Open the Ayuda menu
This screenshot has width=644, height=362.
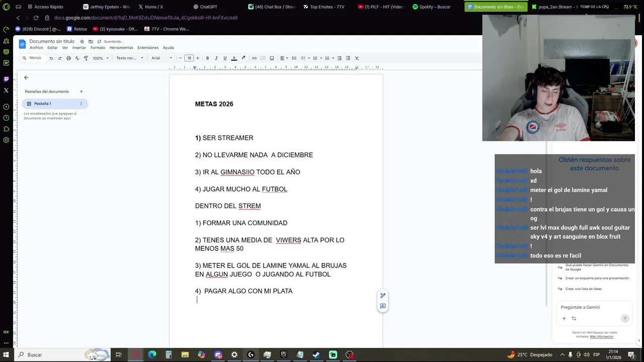[x=169, y=48]
